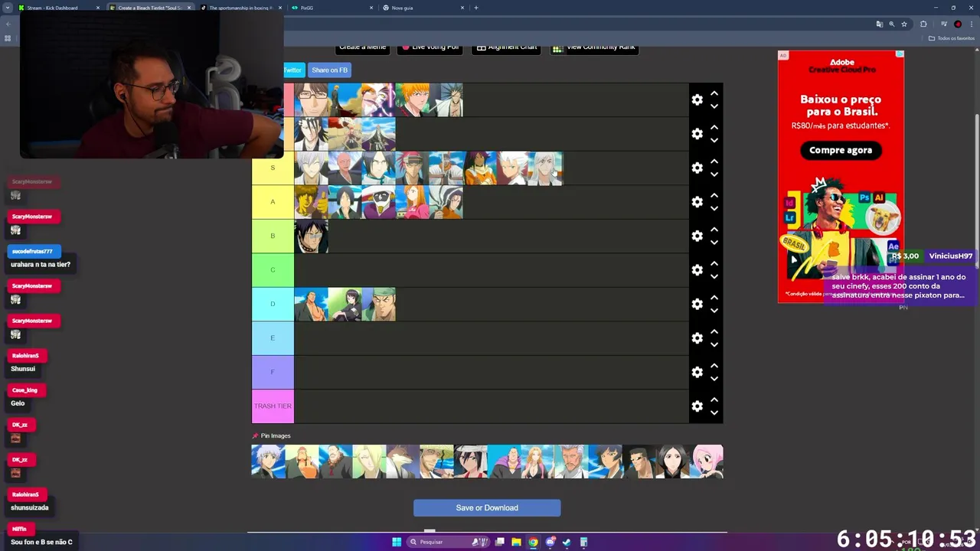Open File Explorer from the taskbar
This screenshot has width=980, height=551.
click(x=517, y=542)
